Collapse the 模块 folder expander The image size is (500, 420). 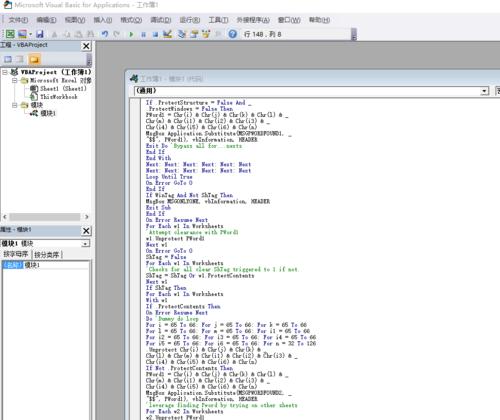tap(15, 105)
